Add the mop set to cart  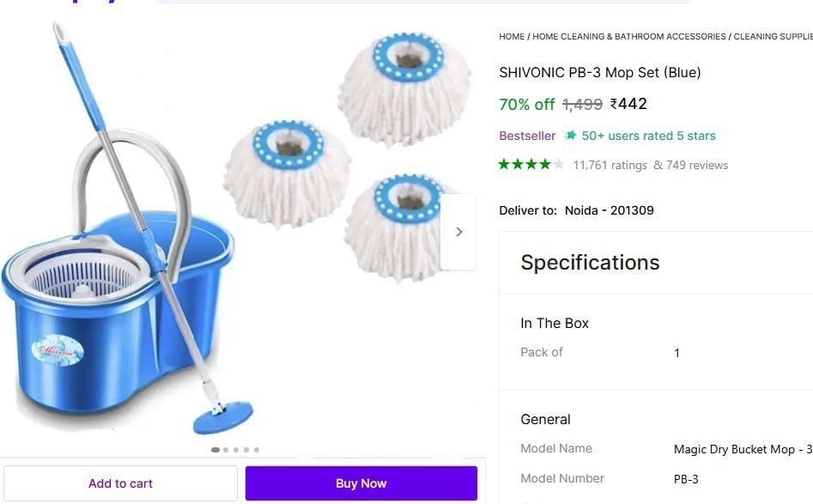point(120,483)
